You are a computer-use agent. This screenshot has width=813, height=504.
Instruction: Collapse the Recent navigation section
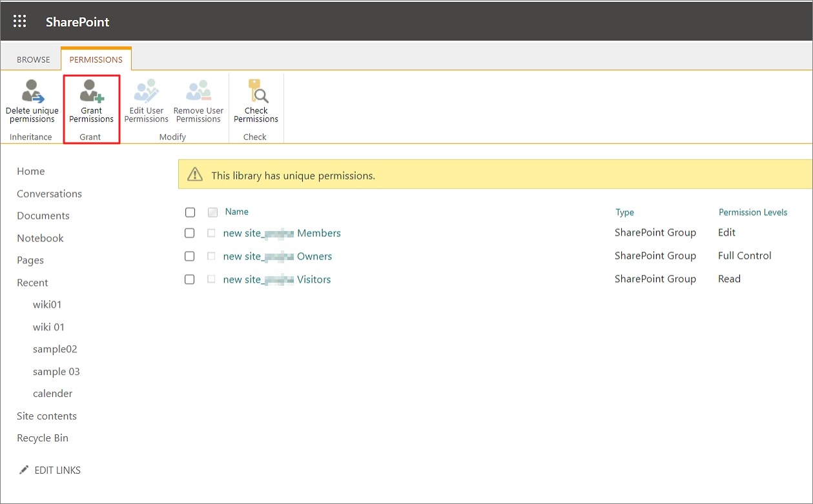(x=32, y=283)
